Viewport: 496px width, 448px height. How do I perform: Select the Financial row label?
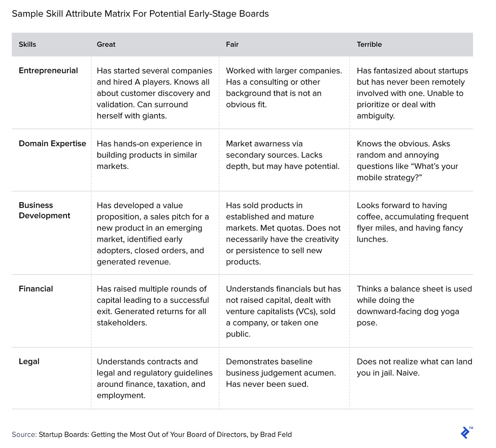pyautogui.click(x=36, y=289)
